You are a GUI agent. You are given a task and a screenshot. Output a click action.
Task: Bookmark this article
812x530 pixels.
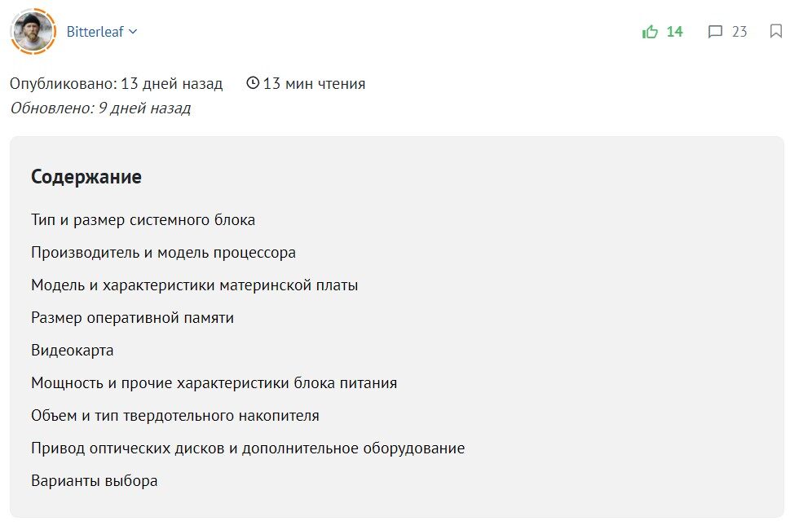pos(776,32)
